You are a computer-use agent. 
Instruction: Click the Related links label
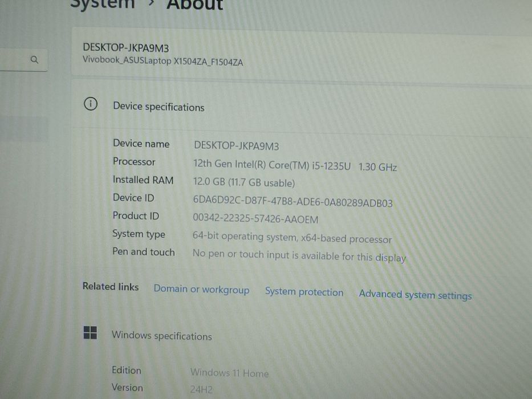pyautogui.click(x=111, y=287)
